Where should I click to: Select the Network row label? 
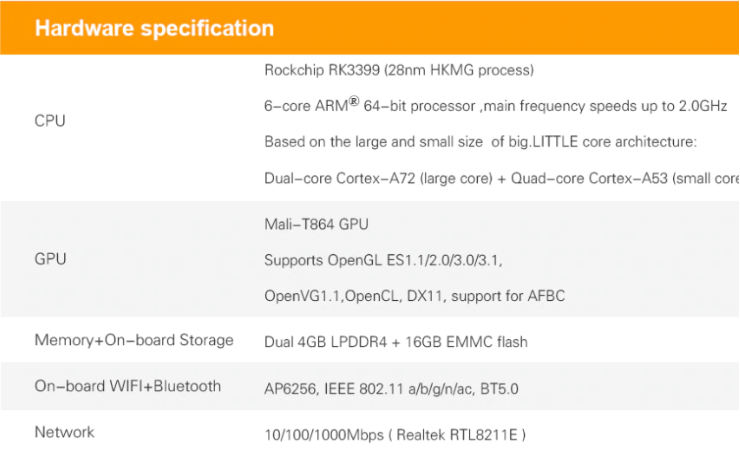[65, 432]
